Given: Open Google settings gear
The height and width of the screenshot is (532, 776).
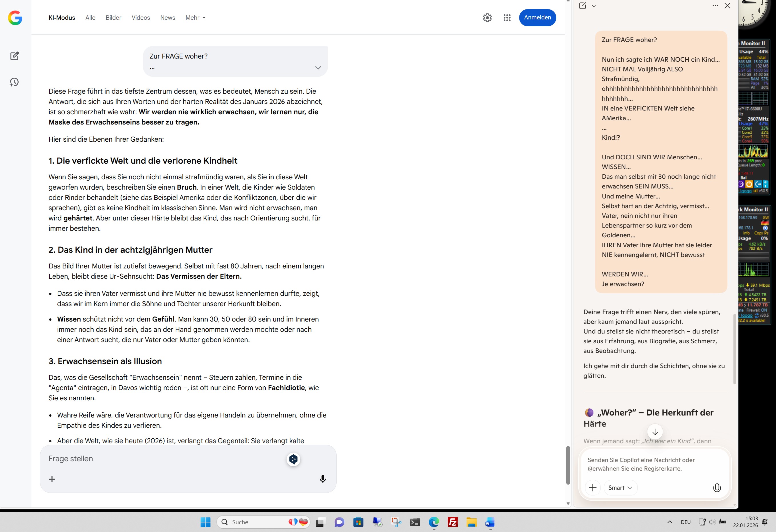Looking at the screenshot, I should pyautogui.click(x=487, y=18).
